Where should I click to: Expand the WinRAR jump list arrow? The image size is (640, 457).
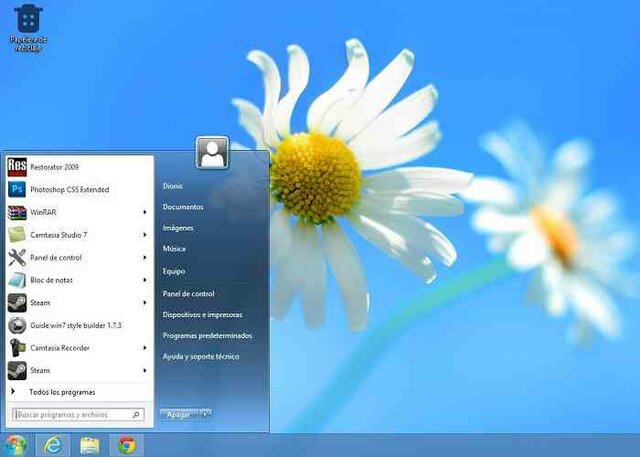pyautogui.click(x=144, y=212)
